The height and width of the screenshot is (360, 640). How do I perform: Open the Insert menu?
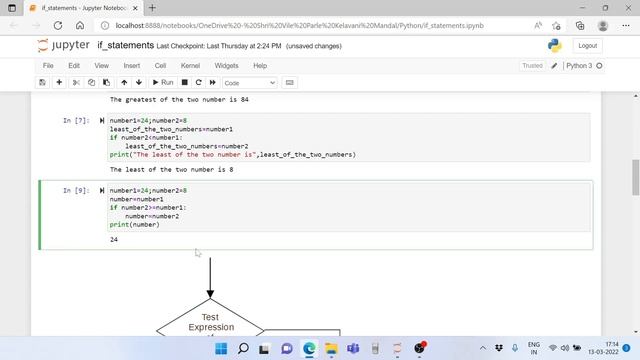pyautogui.click(x=131, y=66)
